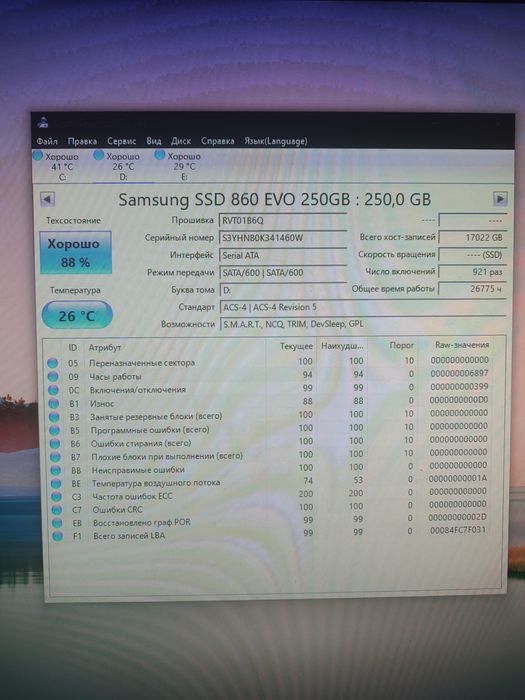Click the 26 °C temperature button
The width and height of the screenshot is (525, 700).
coord(77,315)
